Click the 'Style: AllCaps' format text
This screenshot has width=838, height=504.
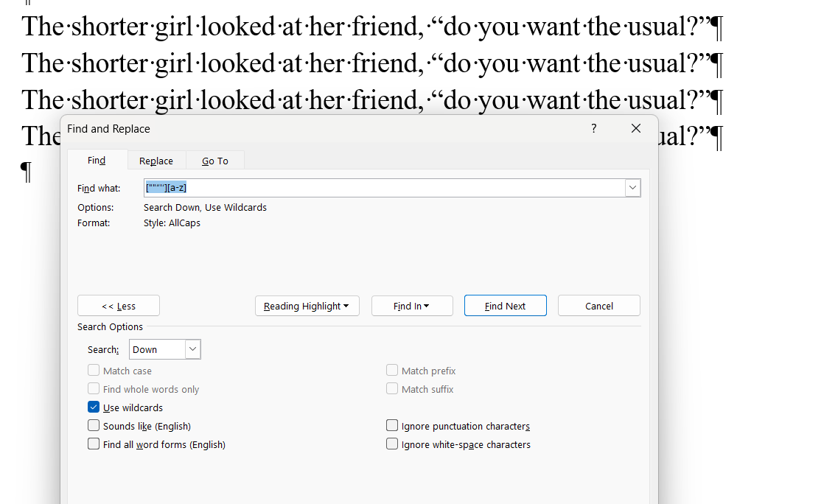tap(172, 223)
